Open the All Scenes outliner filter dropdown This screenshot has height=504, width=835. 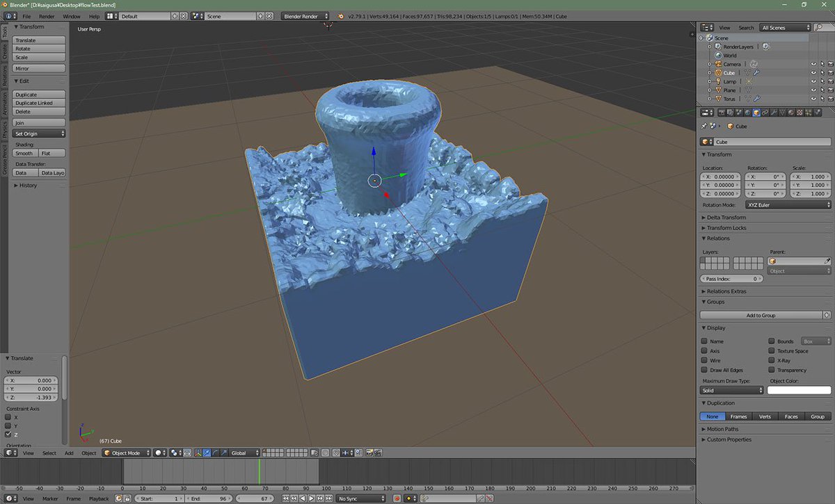786,27
